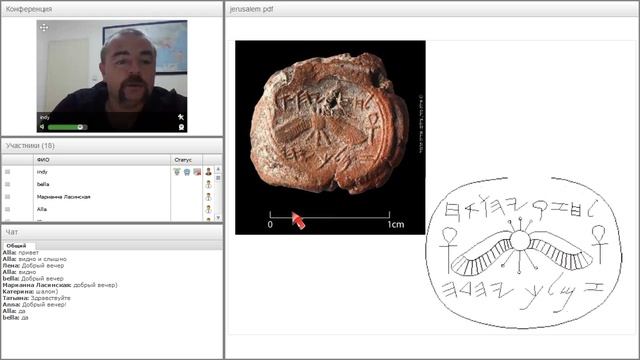Click the presenter avatar icon in indy's row
This screenshot has width=640, height=360.
coord(208,172)
